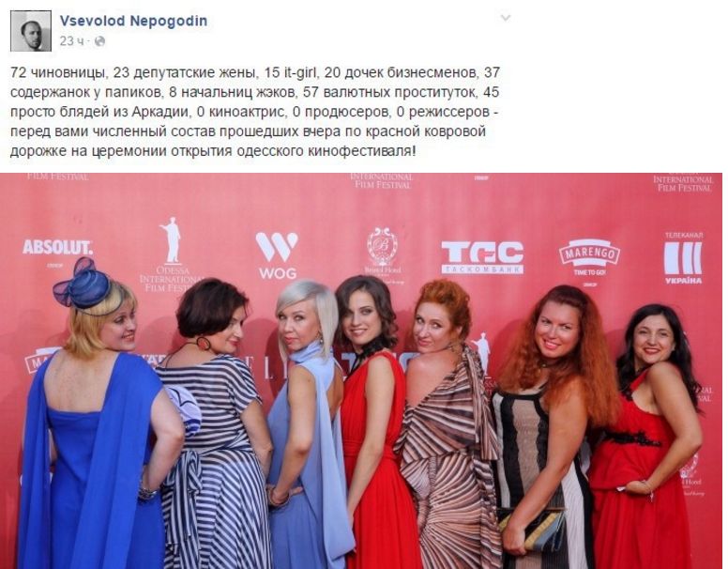The height and width of the screenshot is (569, 728).
Task: Click the WOG logo on the backdrop
Action: point(277,255)
